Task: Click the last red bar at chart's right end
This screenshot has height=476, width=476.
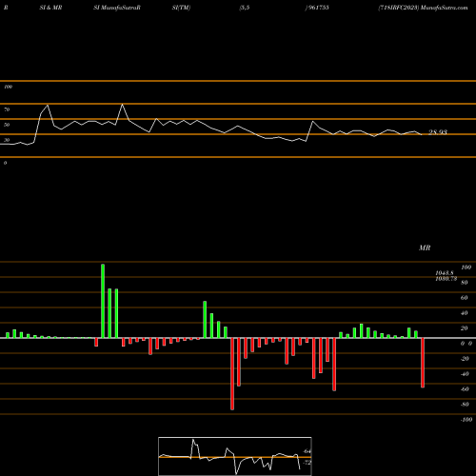Action: [x=423, y=363]
